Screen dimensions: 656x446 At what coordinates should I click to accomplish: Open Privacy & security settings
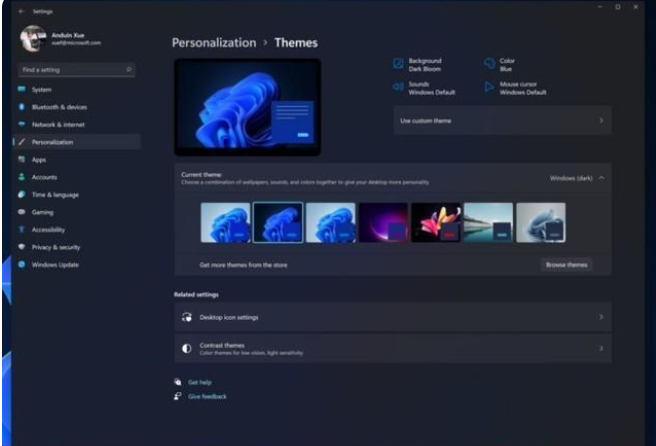[x=77, y=247]
